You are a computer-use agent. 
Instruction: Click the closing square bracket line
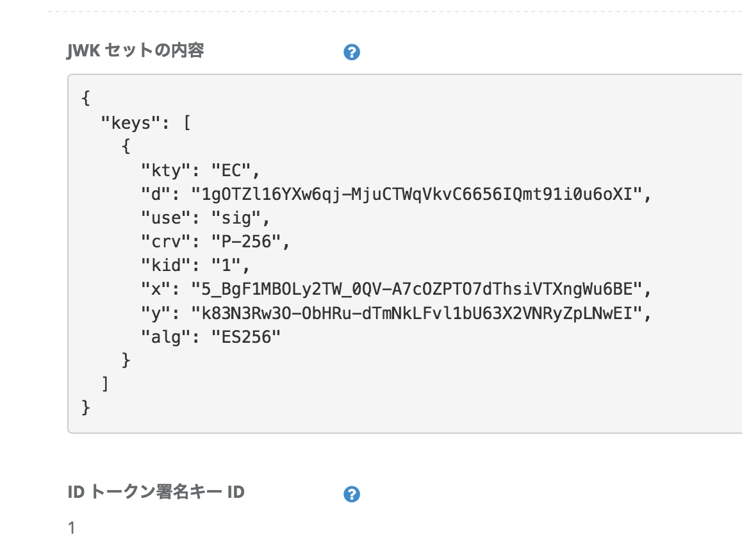click(106, 384)
